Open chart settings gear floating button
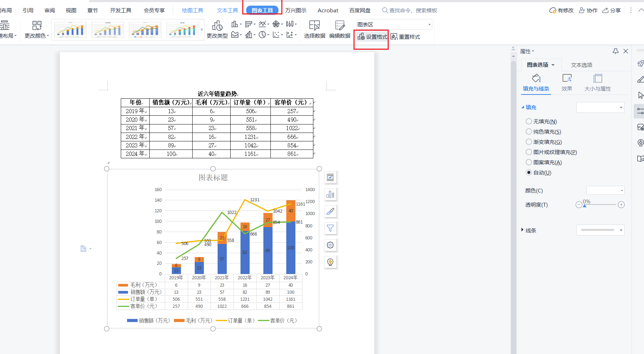Viewport: 644px width, 354px height. 330,245
